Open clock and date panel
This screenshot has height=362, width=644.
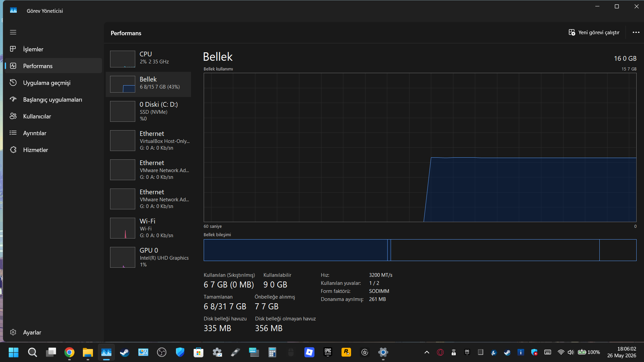click(622, 352)
